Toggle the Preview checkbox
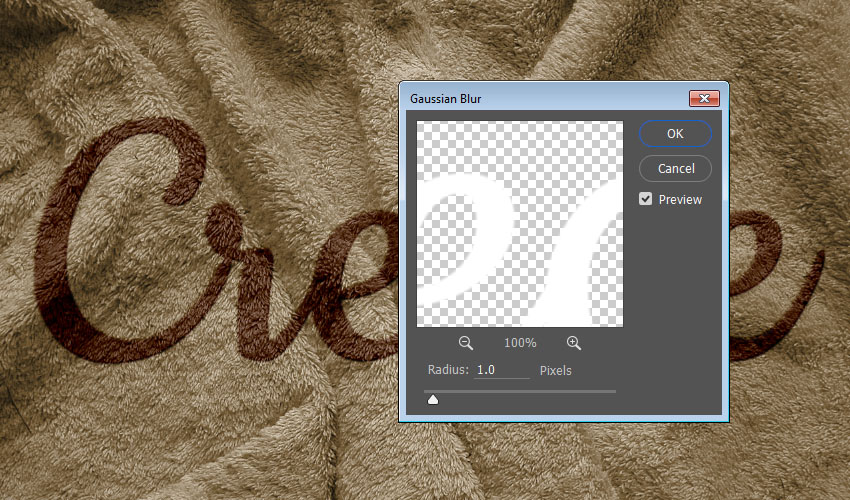Viewport: 850px width, 500px height. pyautogui.click(x=646, y=199)
